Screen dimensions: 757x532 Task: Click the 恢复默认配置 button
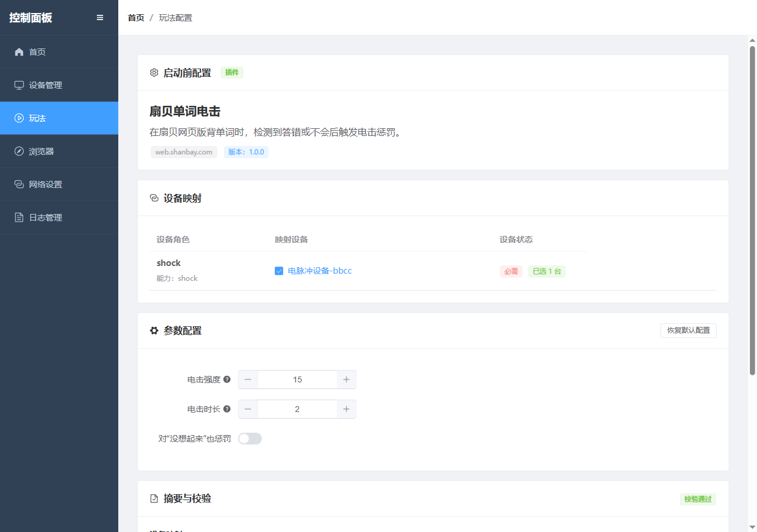click(688, 330)
